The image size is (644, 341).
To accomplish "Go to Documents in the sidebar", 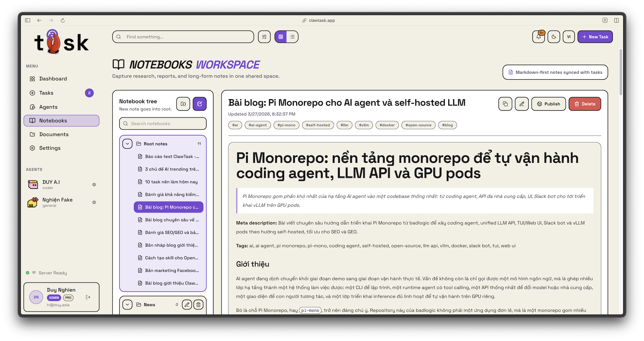I will [x=54, y=134].
